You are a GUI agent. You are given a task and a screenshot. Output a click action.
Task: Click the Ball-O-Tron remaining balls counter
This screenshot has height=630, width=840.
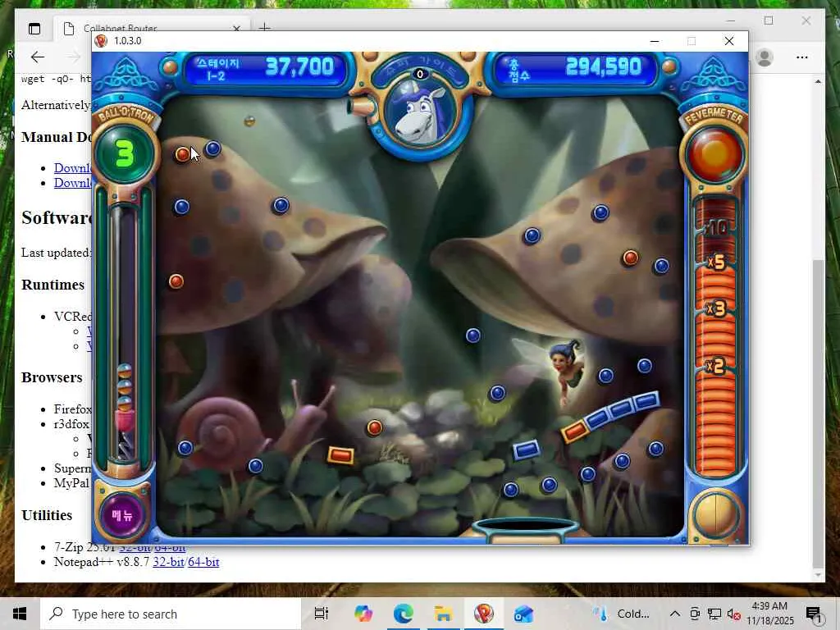(x=125, y=154)
